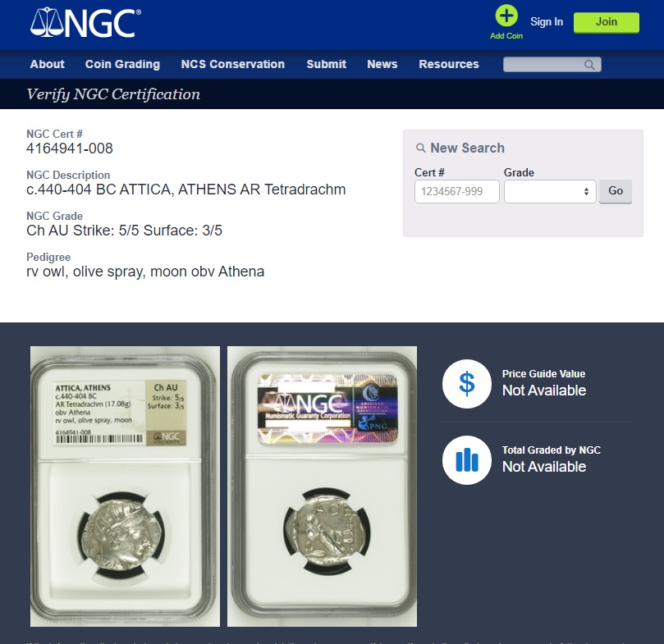This screenshot has width=664, height=644.
Task: Open the News menu item
Action: point(382,64)
